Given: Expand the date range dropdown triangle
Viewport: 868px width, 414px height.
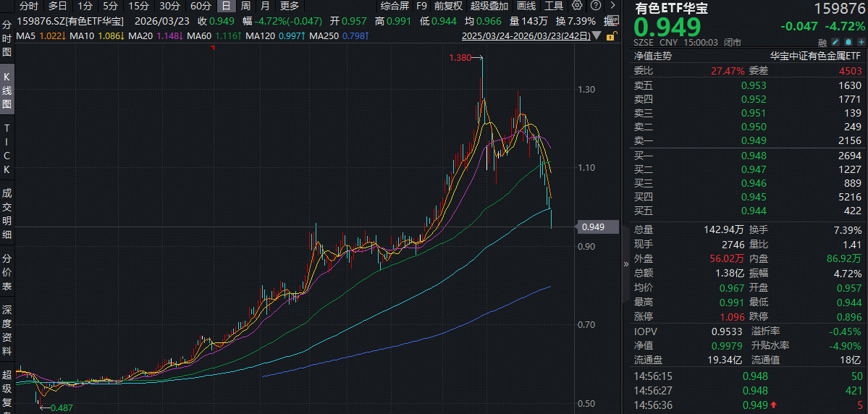Looking at the screenshot, I should coord(596,35).
